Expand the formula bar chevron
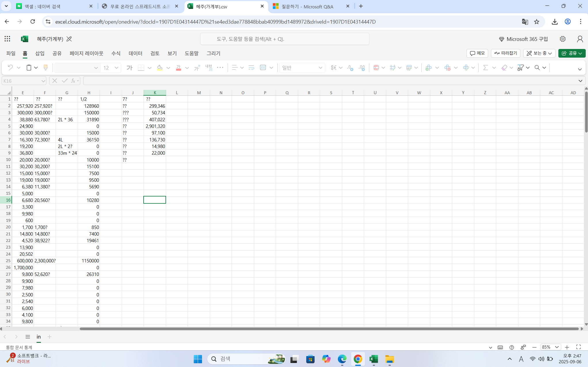Viewport: 588px width, 367px height. [x=580, y=81]
